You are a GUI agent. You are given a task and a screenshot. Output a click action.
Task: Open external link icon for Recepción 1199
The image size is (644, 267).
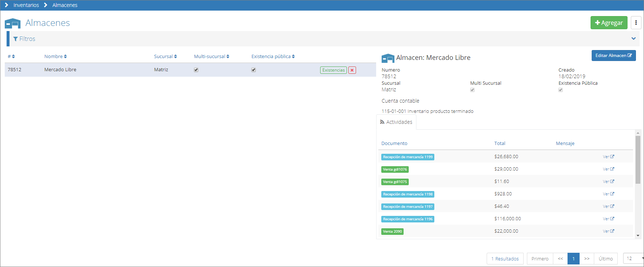coord(612,157)
